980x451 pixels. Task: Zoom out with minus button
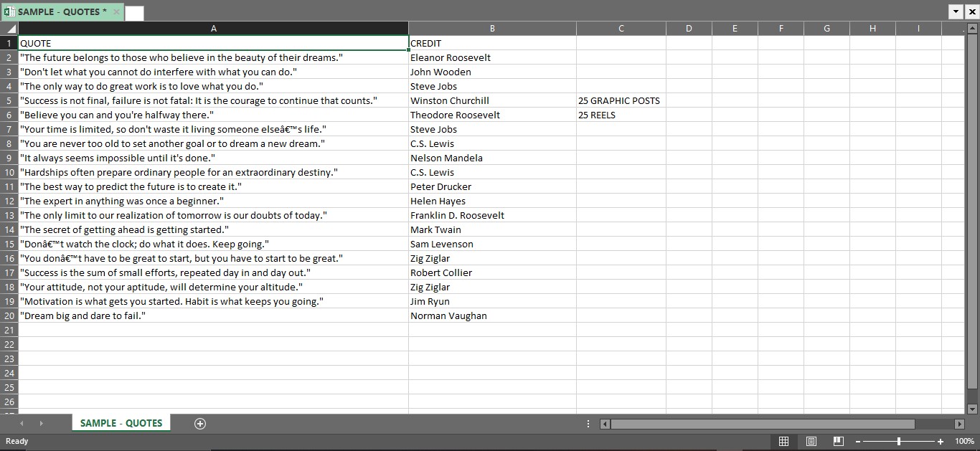tap(857, 442)
